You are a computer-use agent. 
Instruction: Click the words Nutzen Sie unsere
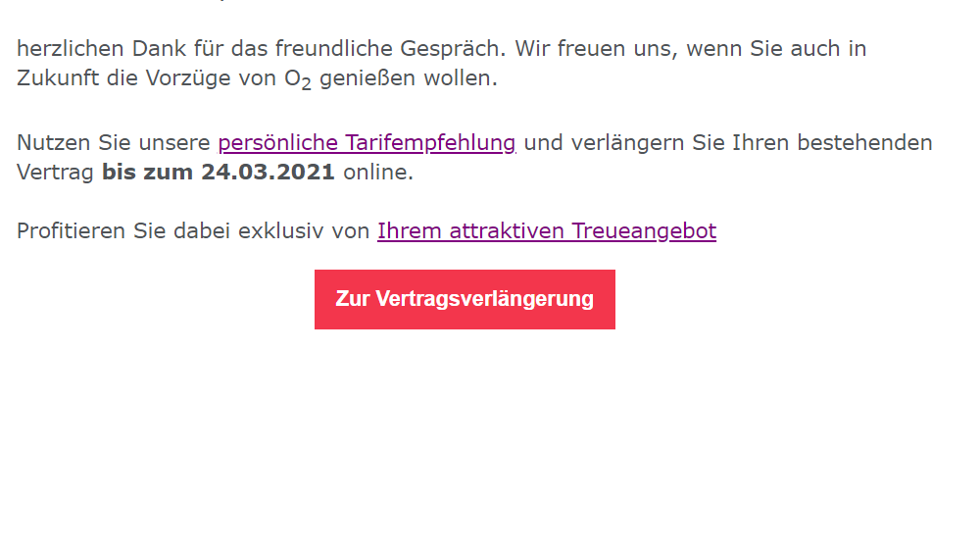(113, 142)
